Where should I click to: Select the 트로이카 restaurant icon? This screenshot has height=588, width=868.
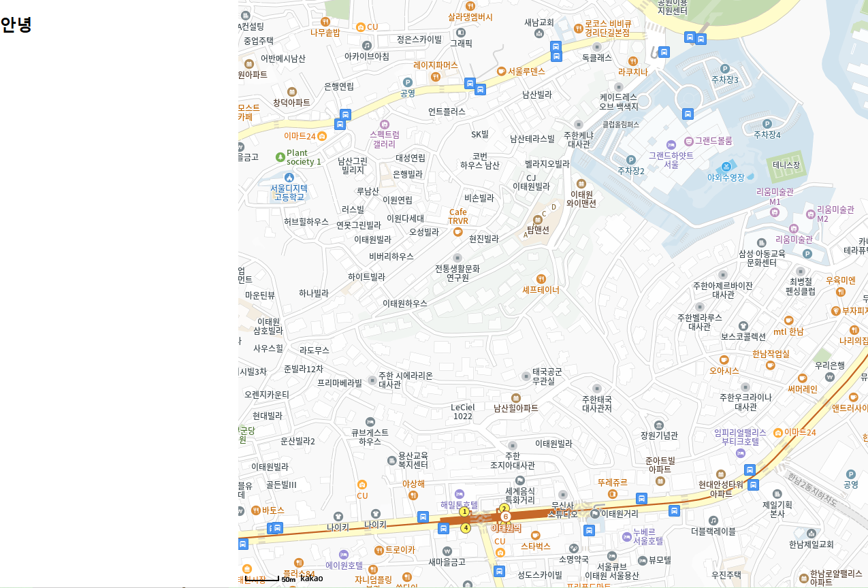pyautogui.click(x=379, y=550)
